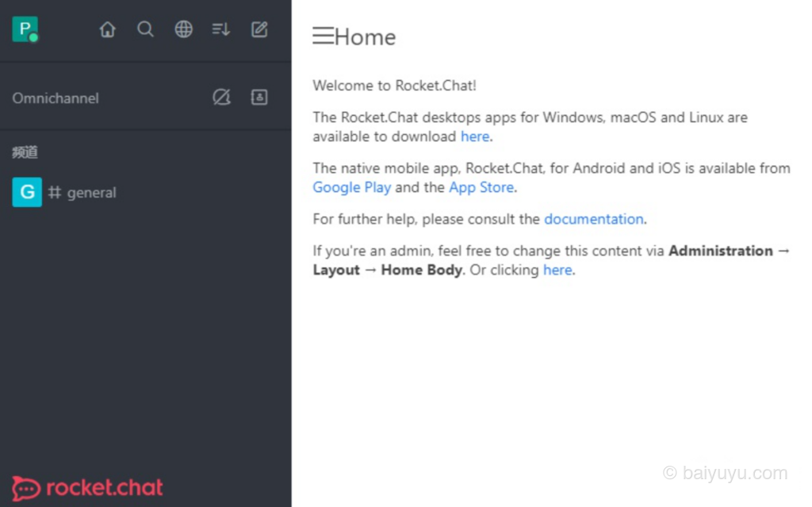Click the green G avatar of general channel
The width and height of the screenshot is (812, 507).
click(x=26, y=192)
